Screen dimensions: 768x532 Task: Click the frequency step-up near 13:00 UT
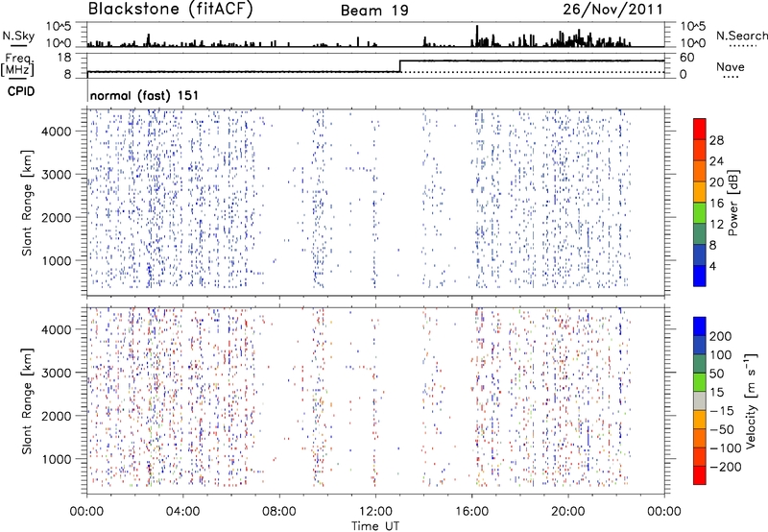(400, 66)
